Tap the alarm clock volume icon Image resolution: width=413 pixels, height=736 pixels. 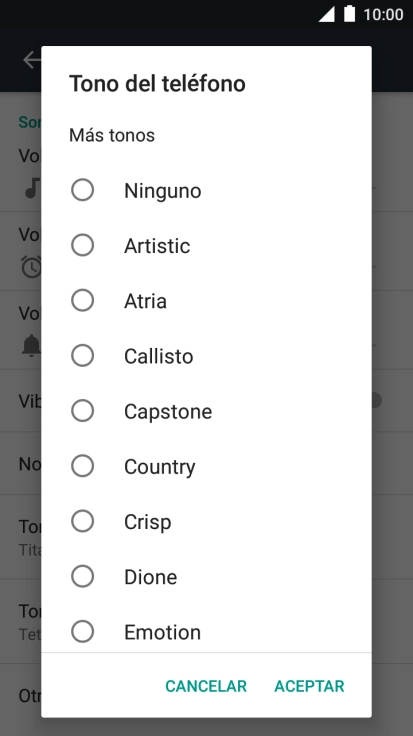point(32,267)
